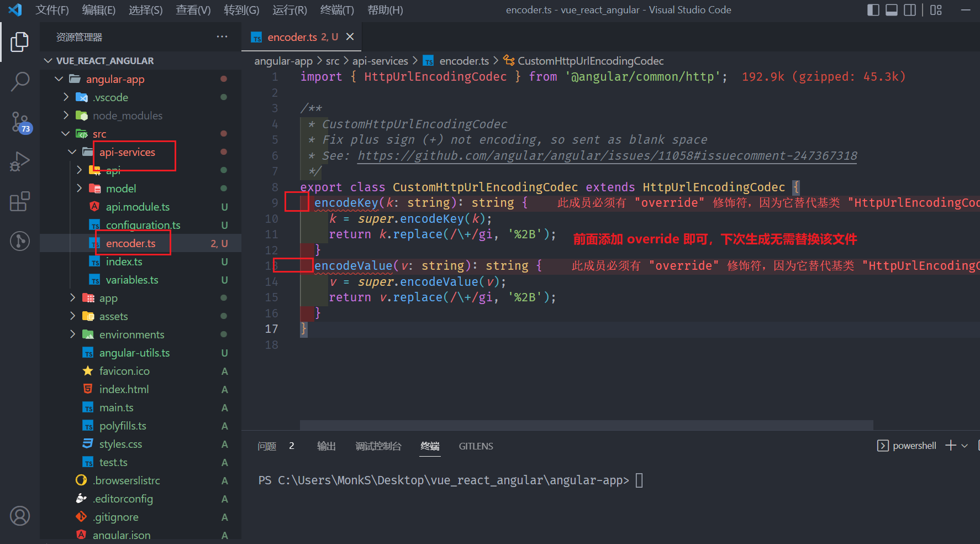Close the encoder.ts editor tab
This screenshot has width=980, height=544.
pyautogui.click(x=350, y=37)
